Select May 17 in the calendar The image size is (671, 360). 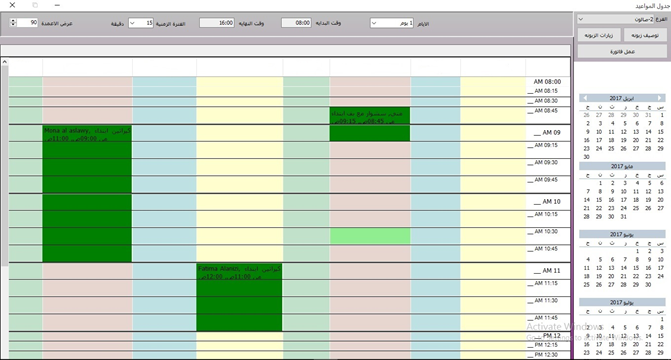tap(623, 200)
